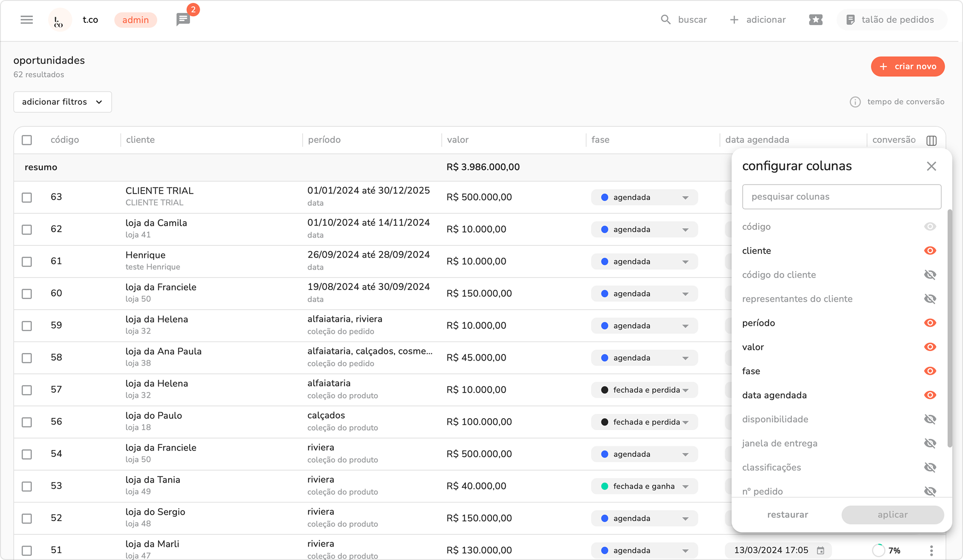The height and width of the screenshot is (560, 963).
Task: Open the hamburger navigation menu
Action: click(26, 20)
